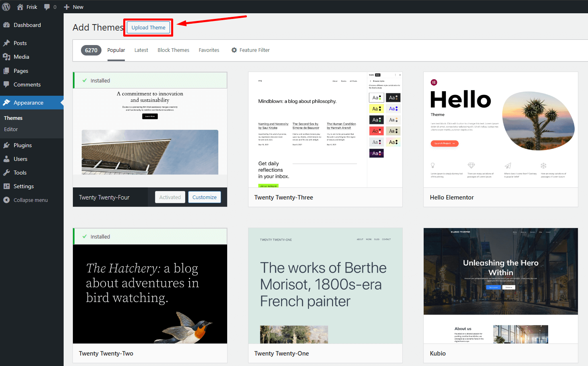Image resolution: width=588 pixels, height=366 pixels.
Task: Open the Editor submenu link
Action: point(11,129)
